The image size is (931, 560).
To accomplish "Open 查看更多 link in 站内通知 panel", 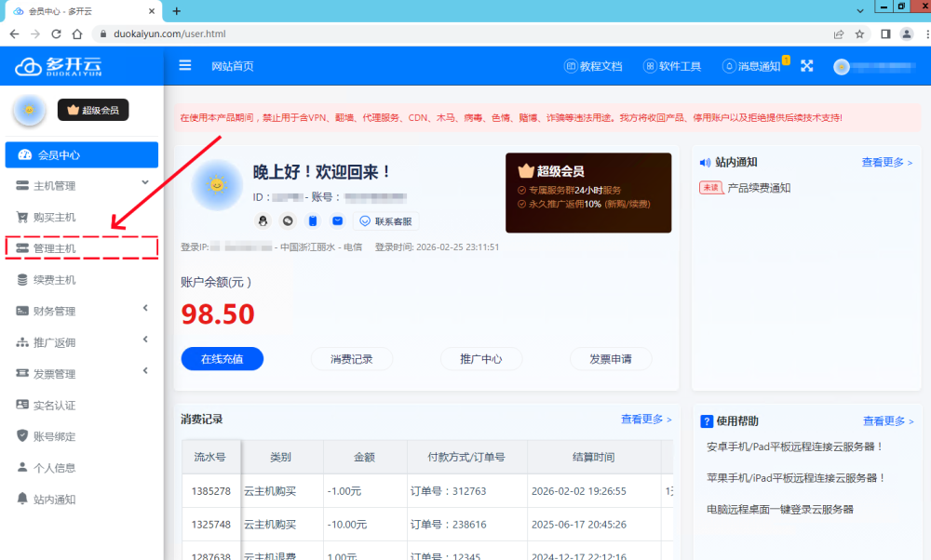I will click(x=886, y=162).
